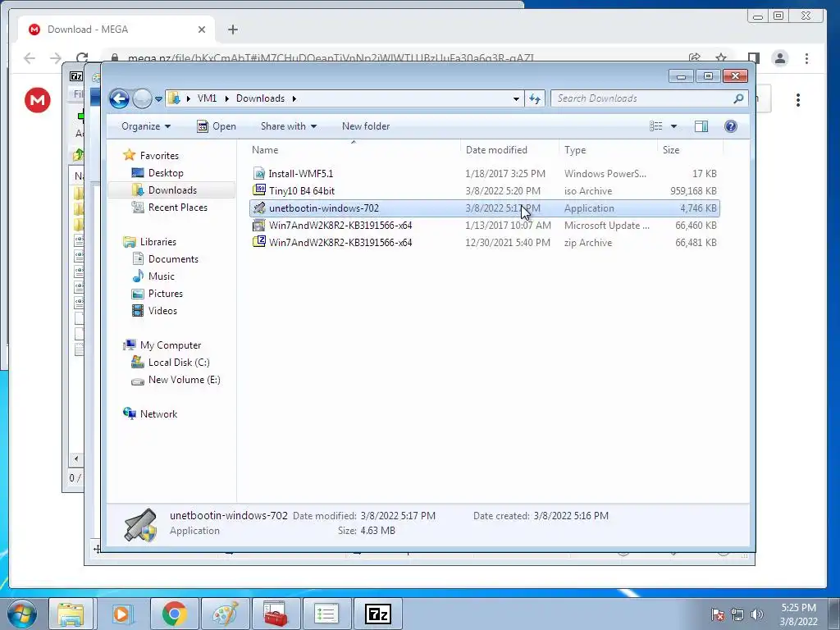Click the refresh button beside the address bar
Screen dimensions: 840x630
click(x=535, y=98)
